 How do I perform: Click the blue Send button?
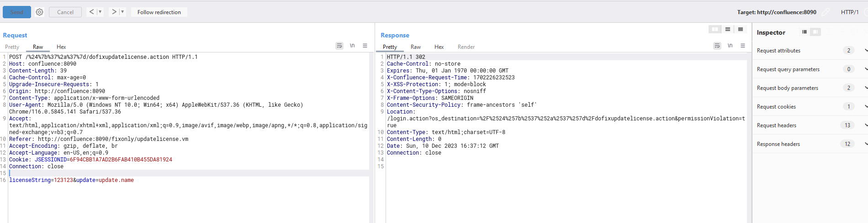tap(17, 12)
